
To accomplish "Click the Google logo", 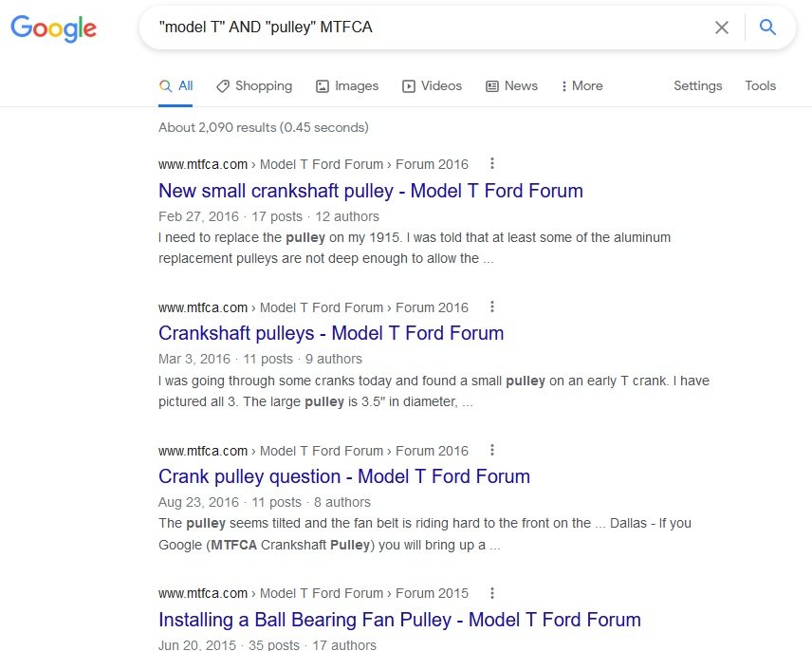I will [x=54, y=28].
